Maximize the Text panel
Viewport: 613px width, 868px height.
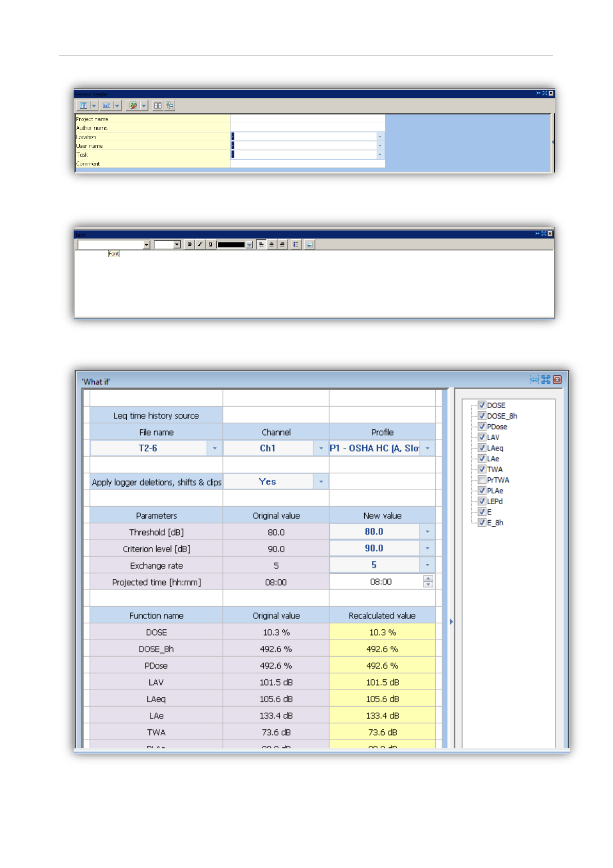(x=544, y=233)
